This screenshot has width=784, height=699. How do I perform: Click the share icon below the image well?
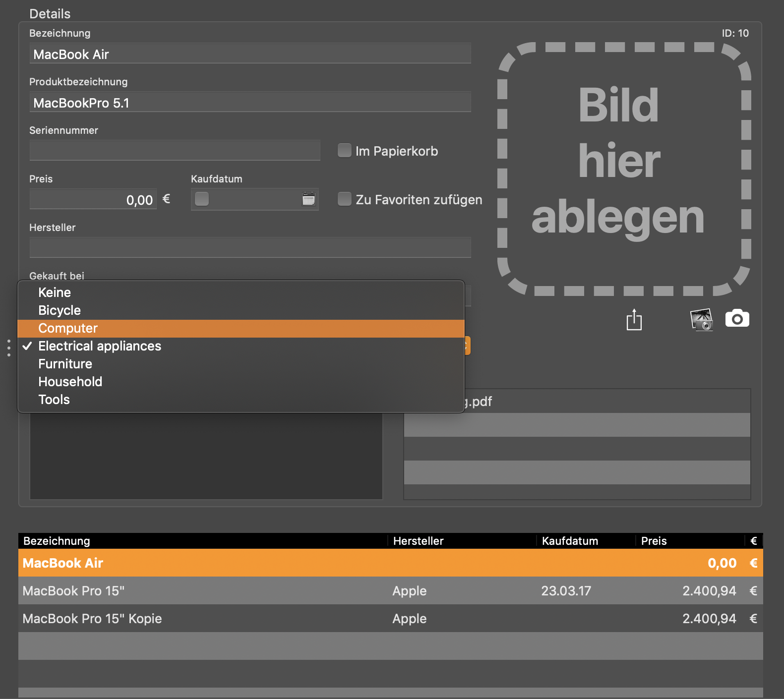click(x=634, y=319)
